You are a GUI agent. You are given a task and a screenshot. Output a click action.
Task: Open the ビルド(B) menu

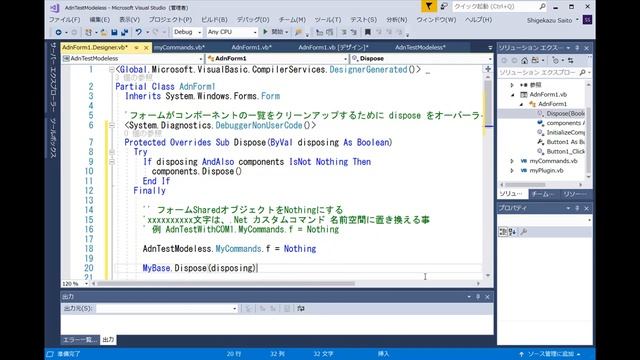pos(214,20)
